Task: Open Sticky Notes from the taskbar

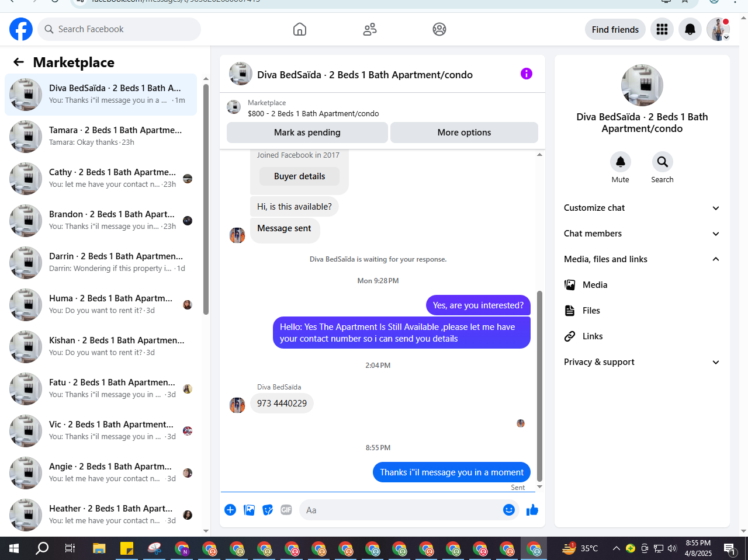Action: [127, 548]
